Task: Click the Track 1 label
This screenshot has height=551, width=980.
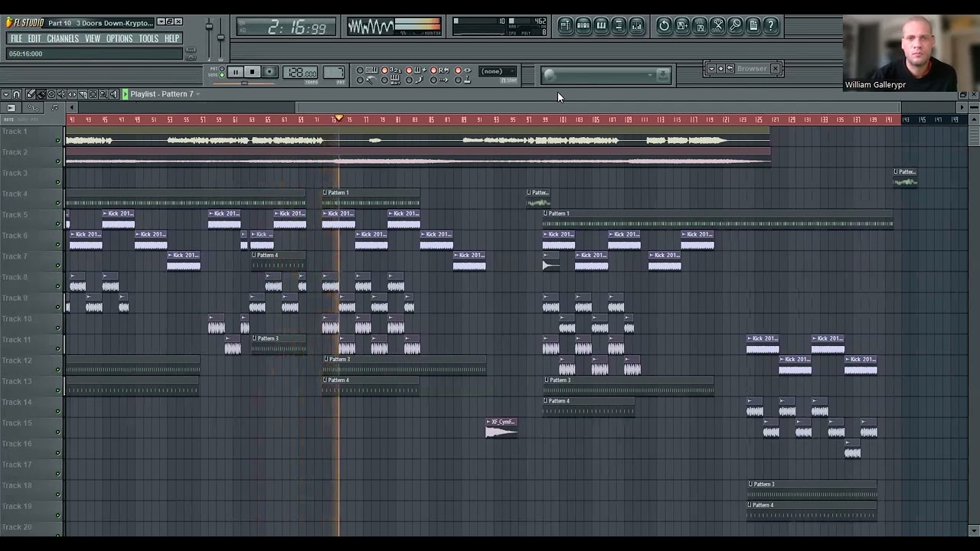Action: pos(14,132)
